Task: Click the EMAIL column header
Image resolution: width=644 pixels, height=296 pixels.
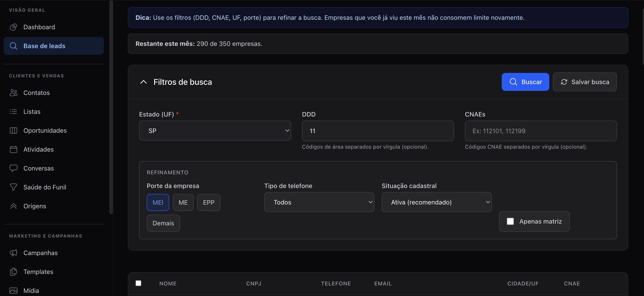Action: (x=383, y=283)
